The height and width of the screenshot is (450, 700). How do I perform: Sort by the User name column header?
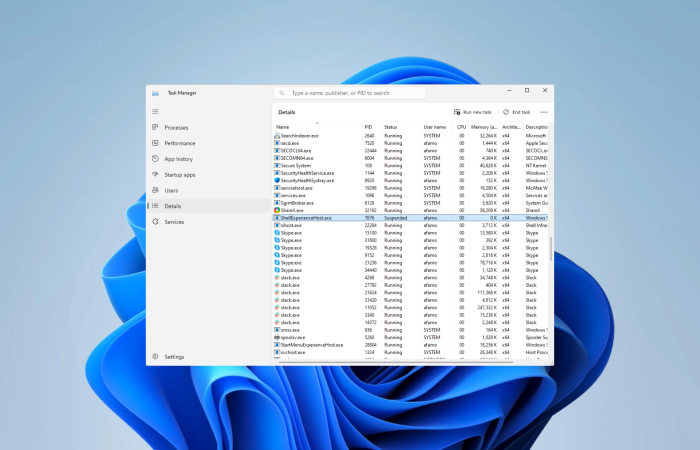pyautogui.click(x=437, y=127)
